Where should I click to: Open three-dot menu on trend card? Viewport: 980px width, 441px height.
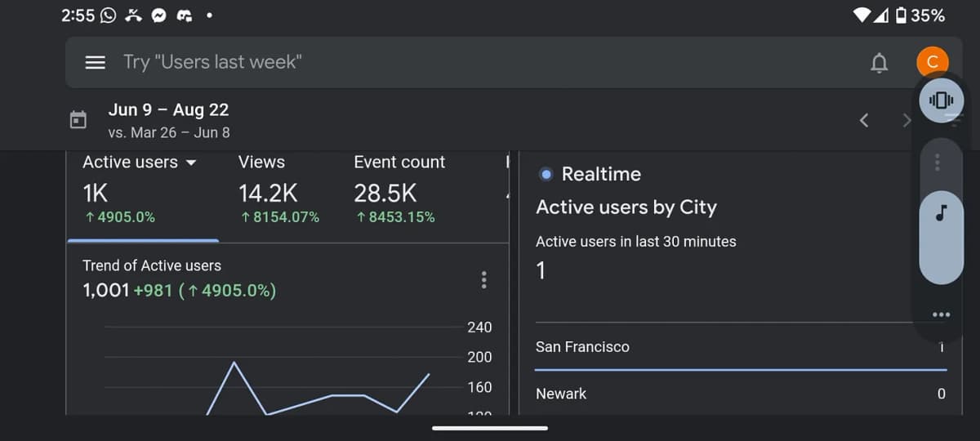tap(484, 280)
